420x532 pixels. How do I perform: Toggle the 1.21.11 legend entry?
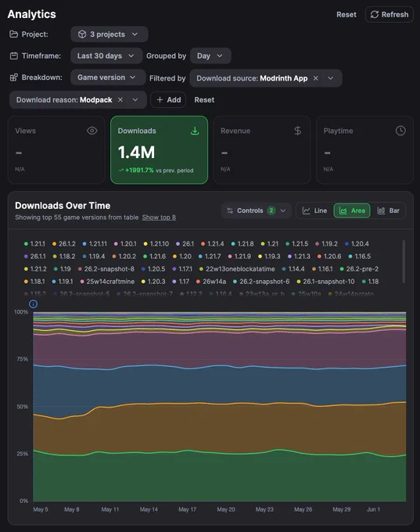click(95, 244)
